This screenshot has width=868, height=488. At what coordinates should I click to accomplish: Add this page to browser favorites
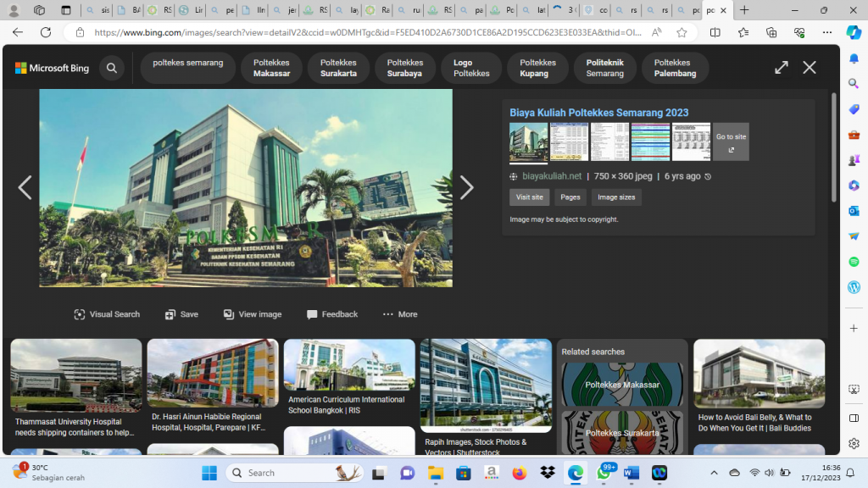click(682, 32)
